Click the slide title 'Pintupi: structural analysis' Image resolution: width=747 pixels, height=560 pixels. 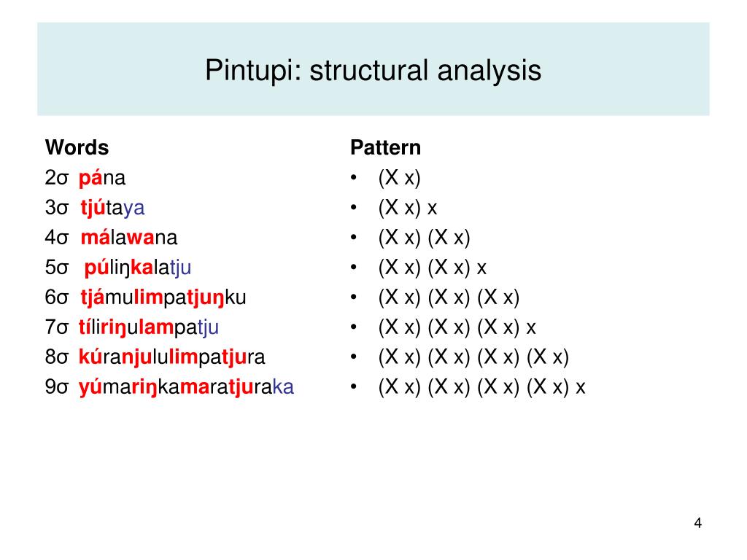373,71
